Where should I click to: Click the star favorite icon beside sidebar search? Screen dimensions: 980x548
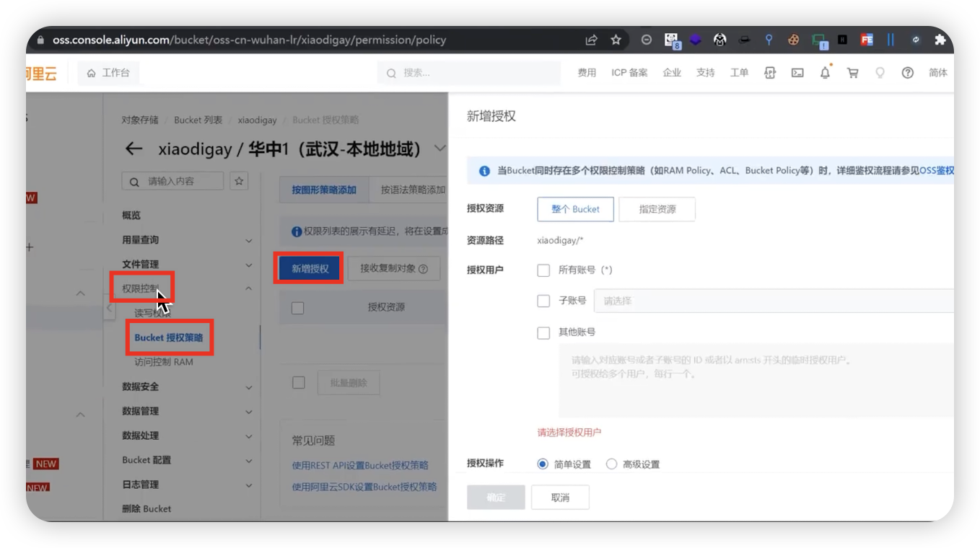tap(239, 181)
